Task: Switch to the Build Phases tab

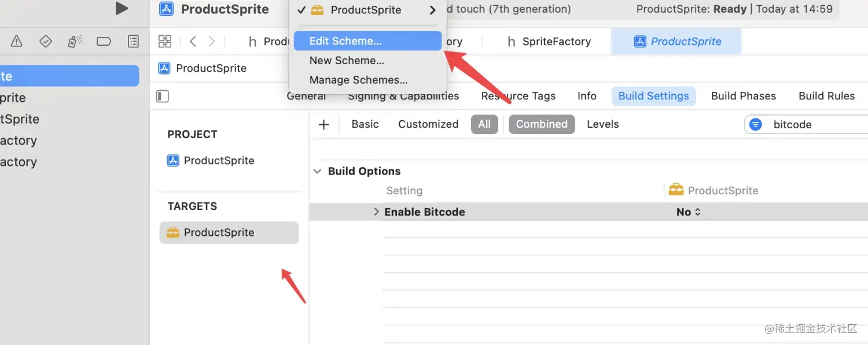Action: point(744,96)
